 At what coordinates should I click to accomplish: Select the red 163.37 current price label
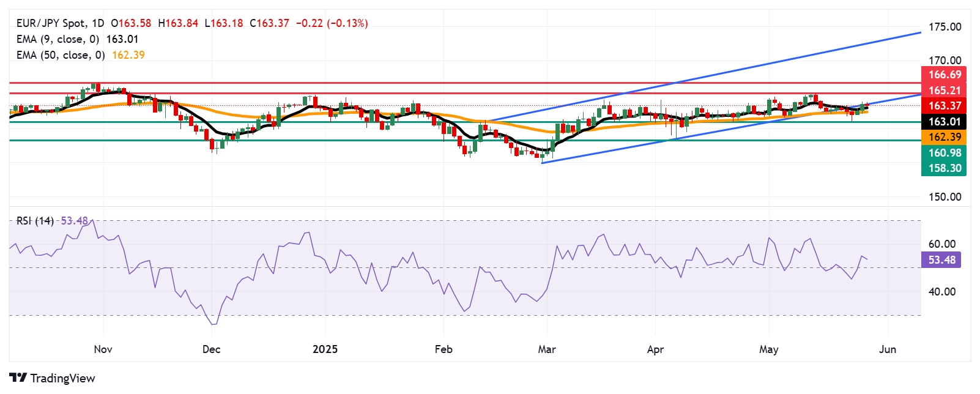tap(945, 106)
